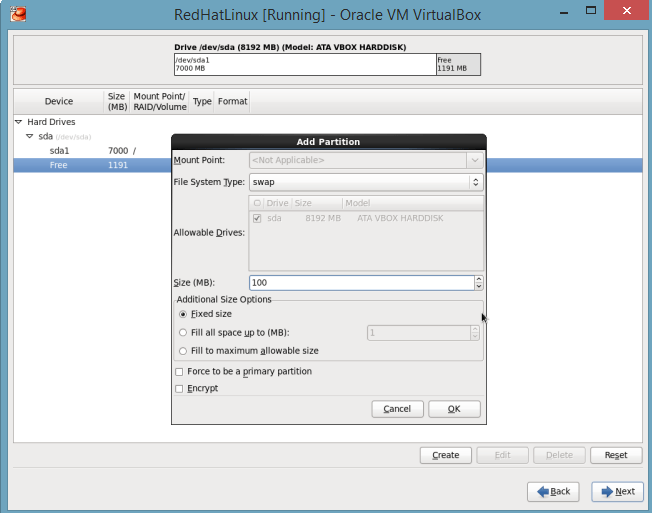
Task: Click the Delete button
Action: [x=559, y=455]
